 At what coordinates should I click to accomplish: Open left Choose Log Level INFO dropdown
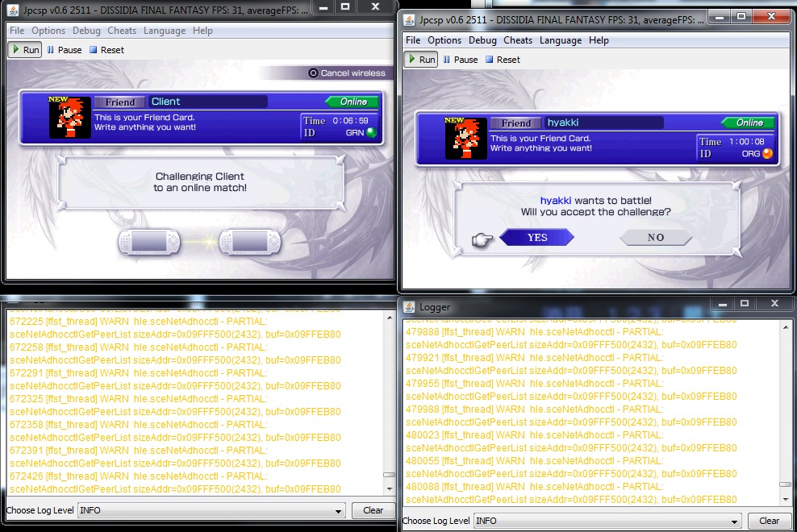(211, 510)
